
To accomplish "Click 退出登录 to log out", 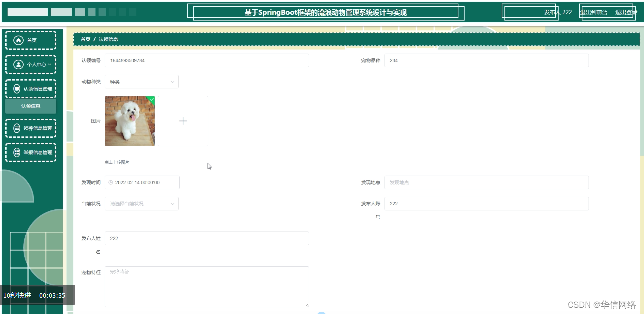I will (625, 12).
